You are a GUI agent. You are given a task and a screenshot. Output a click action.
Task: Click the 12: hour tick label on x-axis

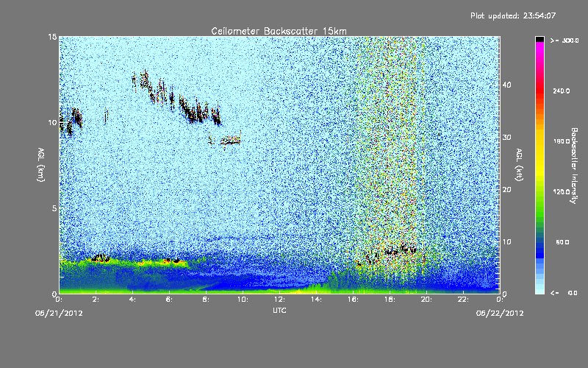pos(279,300)
